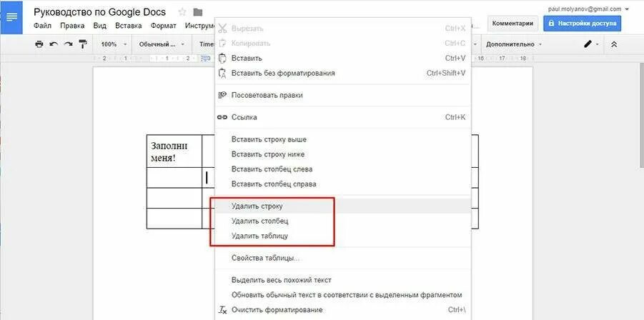Open the Правка menu

coord(72,26)
